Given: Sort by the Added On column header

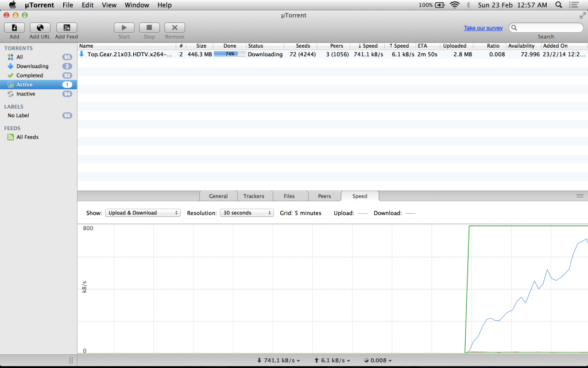Looking at the screenshot, I should tap(564, 46).
